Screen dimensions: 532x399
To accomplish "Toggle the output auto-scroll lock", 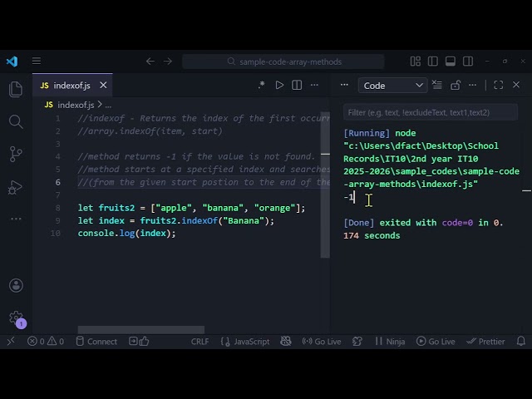I will [455, 85].
